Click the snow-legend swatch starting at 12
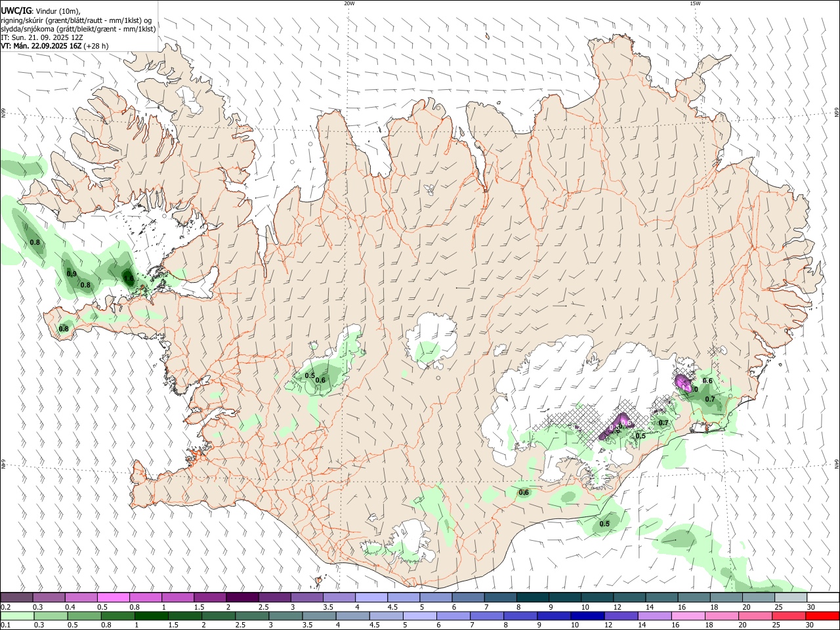This screenshot has height=630, width=840. coord(629,598)
